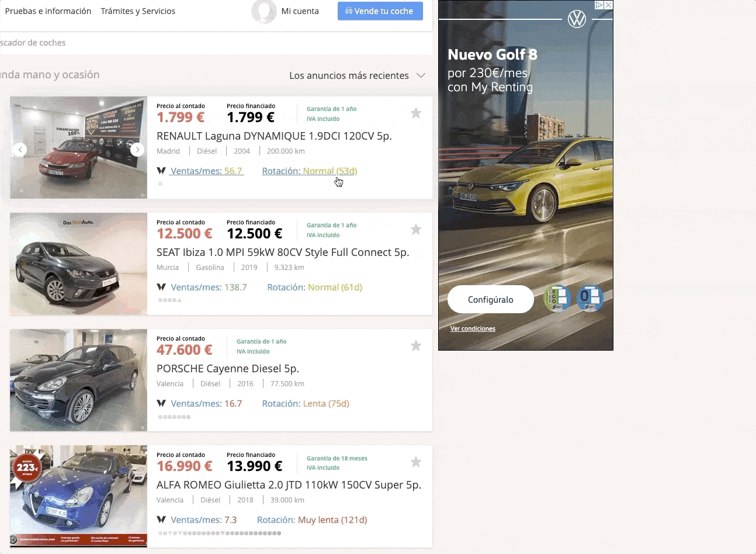Open Mi cuenta menu
This screenshot has width=756, height=554.
point(300,11)
